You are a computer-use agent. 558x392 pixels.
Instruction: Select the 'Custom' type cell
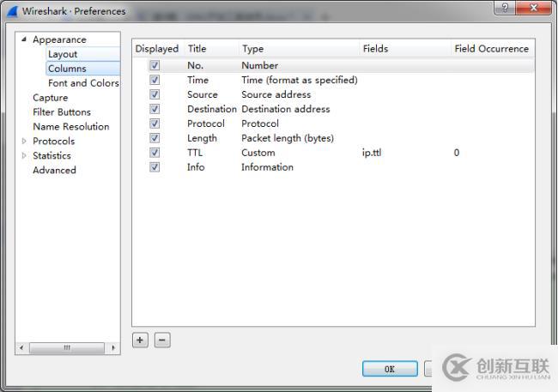[x=258, y=153]
